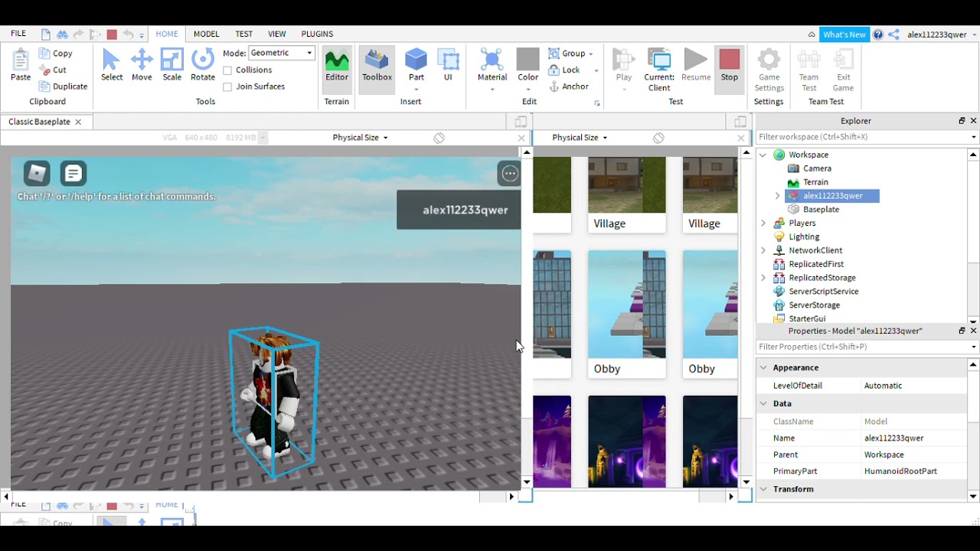The image size is (980, 551).
Task: Expand the NetworkClient node
Action: click(763, 251)
